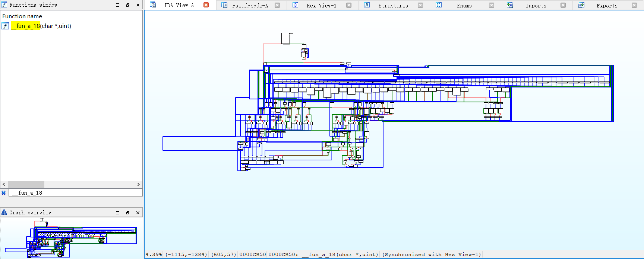The height and width of the screenshot is (259, 644).
Task: Click the Pseudocode-A tab icon
Action: point(224,5)
